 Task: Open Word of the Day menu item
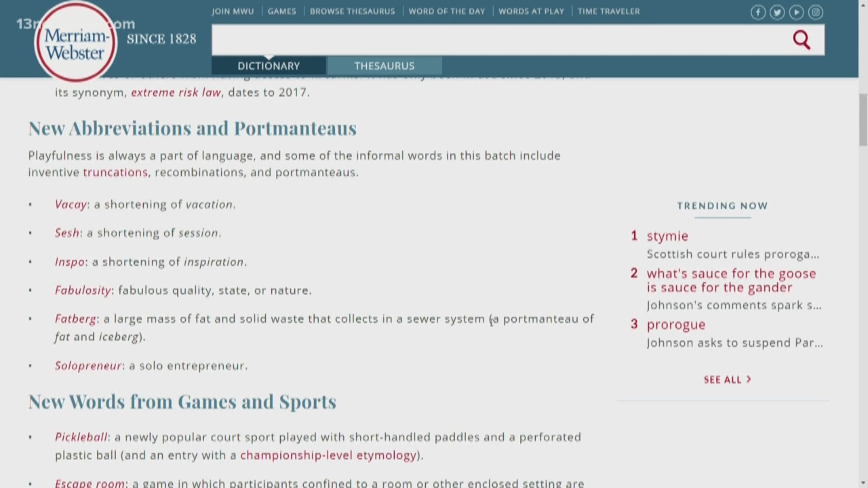pyautogui.click(x=447, y=11)
